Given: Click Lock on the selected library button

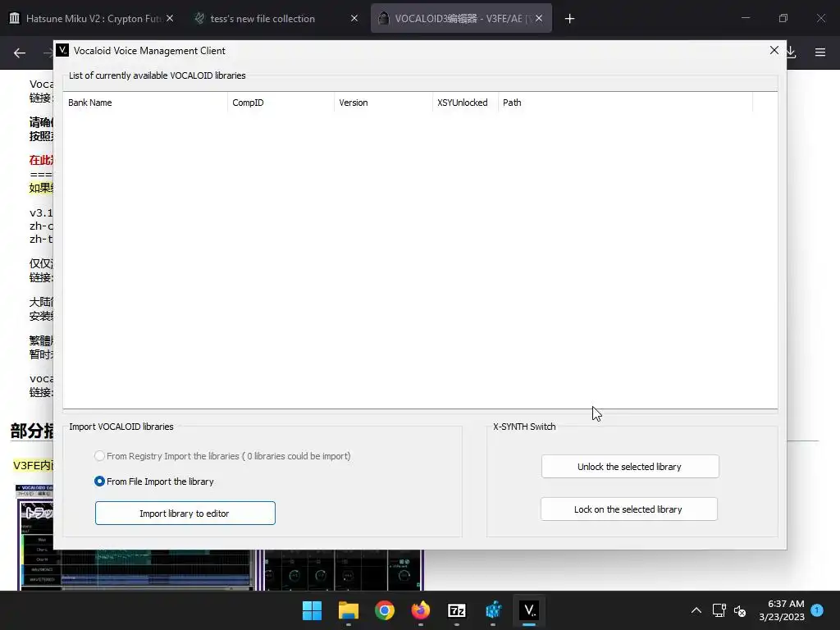Looking at the screenshot, I should (629, 509).
